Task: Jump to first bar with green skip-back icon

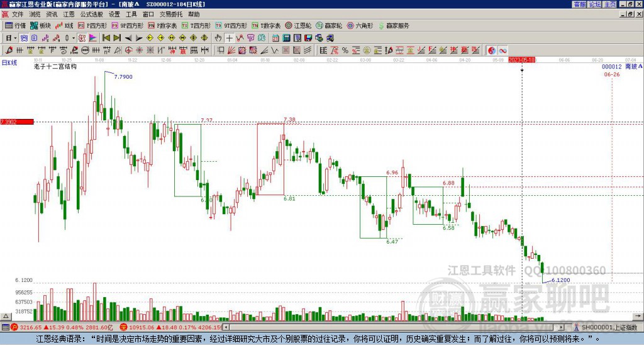Action: [106, 38]
